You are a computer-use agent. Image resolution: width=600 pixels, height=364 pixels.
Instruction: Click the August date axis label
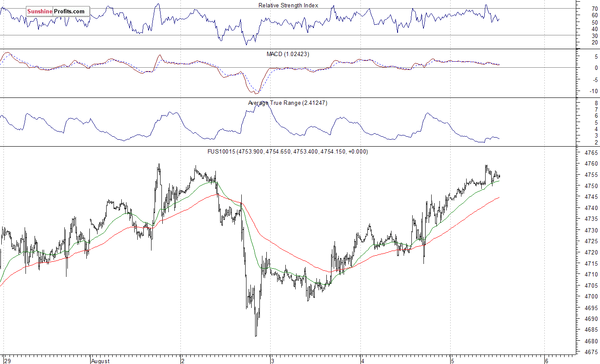click(x=101, y=361)
